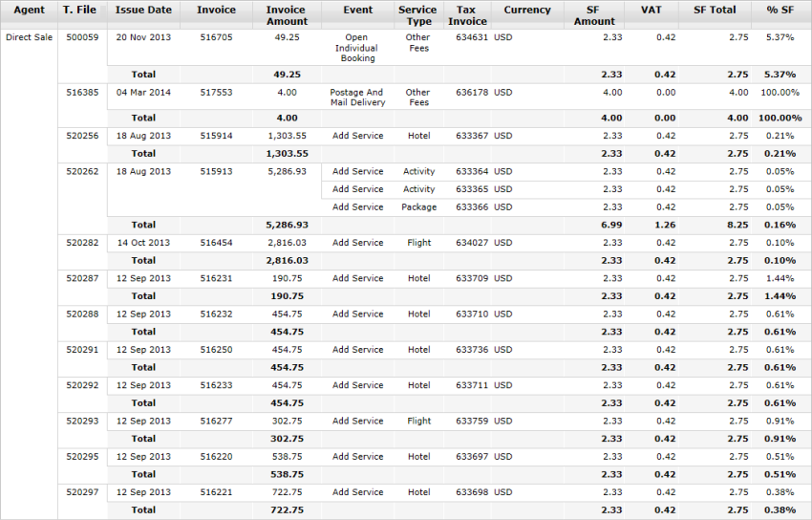
Task: Click travel file 520262
Action: point(82,171)
